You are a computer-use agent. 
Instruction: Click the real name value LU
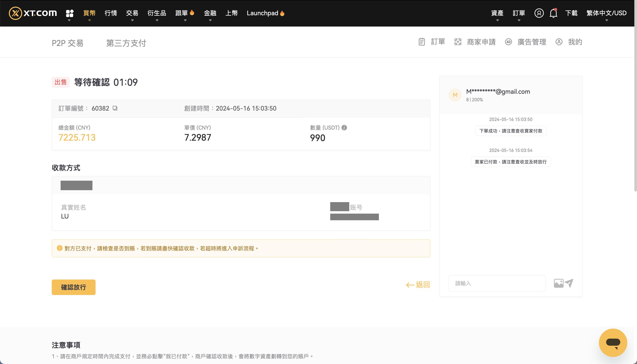click(x=65, y=216)
